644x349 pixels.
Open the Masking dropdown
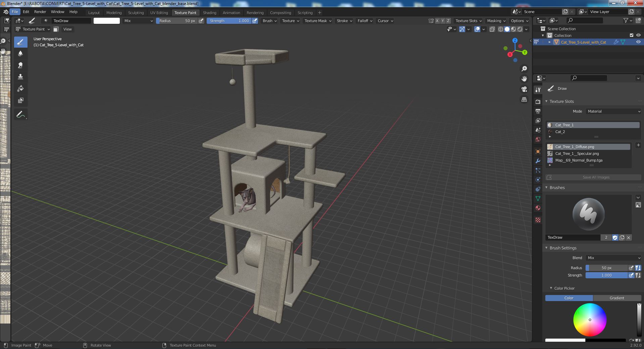coord(496,21)
